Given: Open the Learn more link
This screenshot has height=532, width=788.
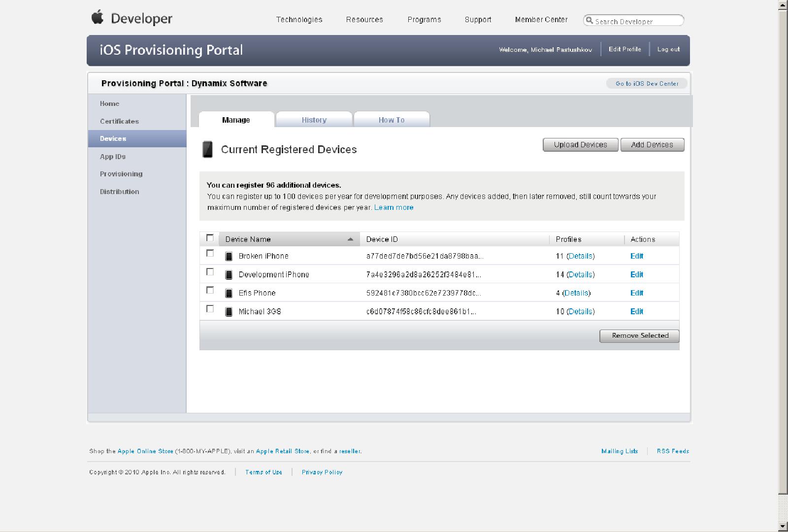Looking at the screenshot, I should point(394,207).
